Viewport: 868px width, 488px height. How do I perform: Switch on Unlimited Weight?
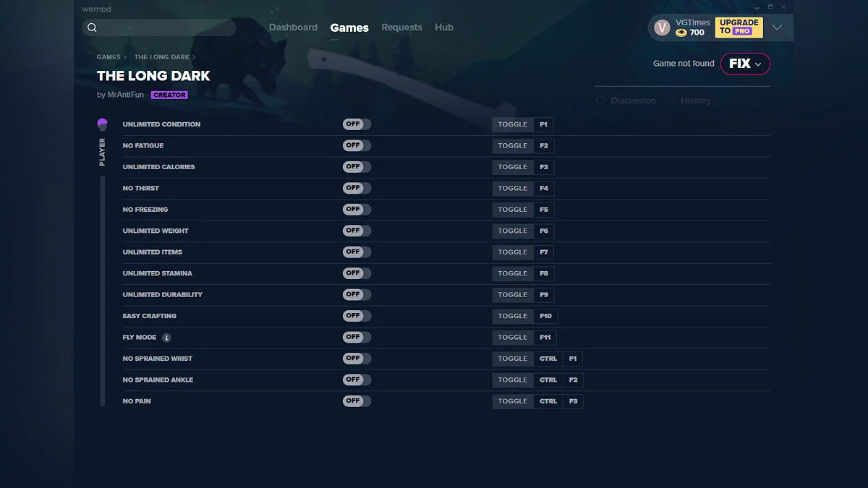coord(356,231)
